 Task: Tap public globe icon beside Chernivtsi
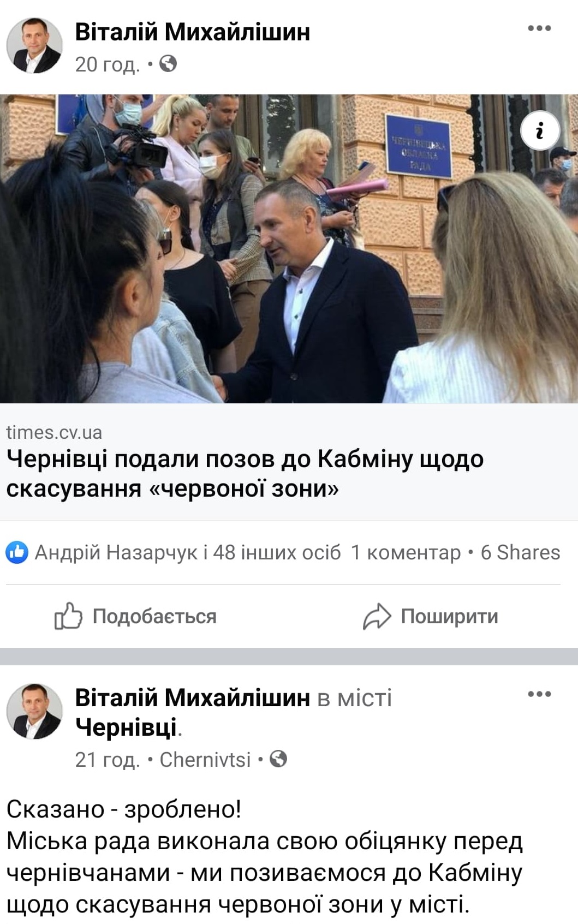[x=278, y=759]
